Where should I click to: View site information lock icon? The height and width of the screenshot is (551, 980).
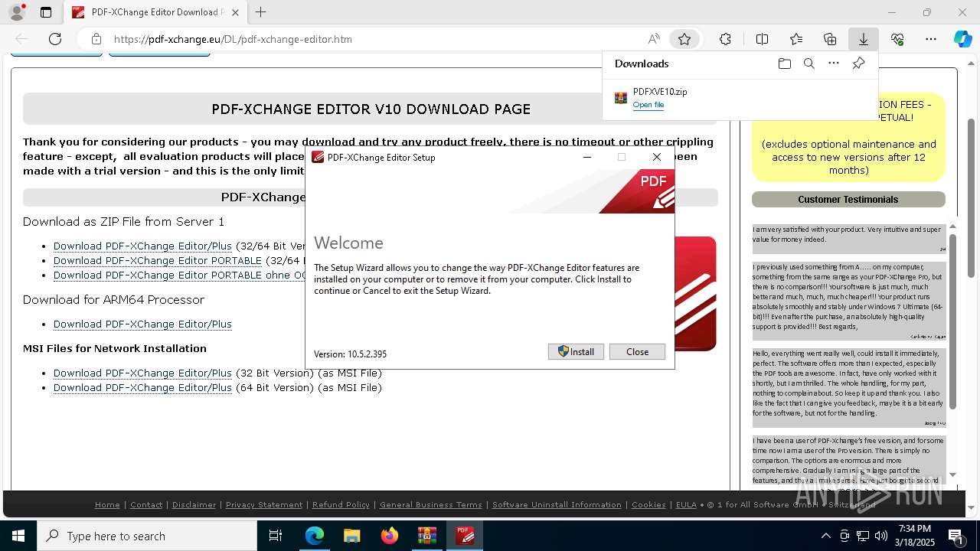[x=96, y=39]
